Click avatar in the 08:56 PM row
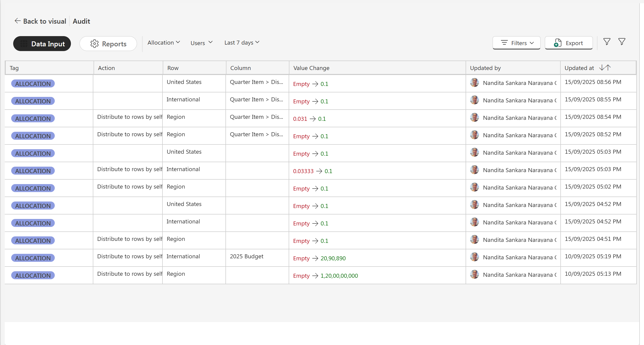Screen dimensions: 644x345 click(474, 82)
